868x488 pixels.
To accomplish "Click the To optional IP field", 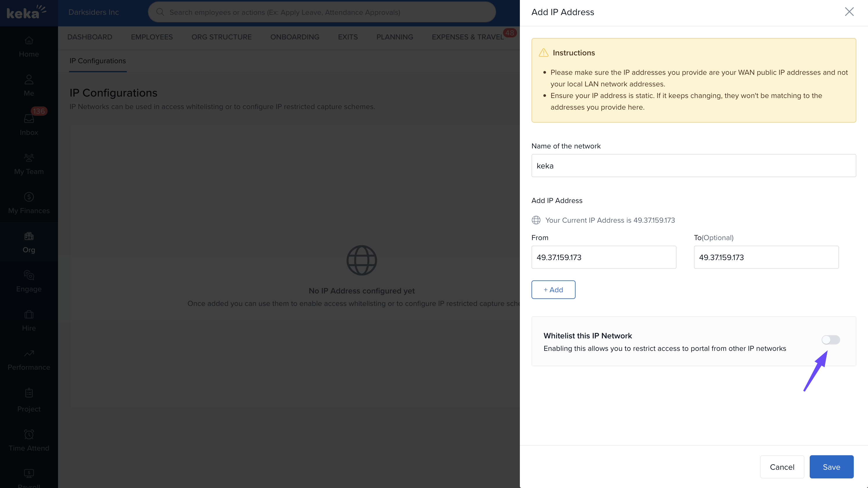I will (766, 257).
